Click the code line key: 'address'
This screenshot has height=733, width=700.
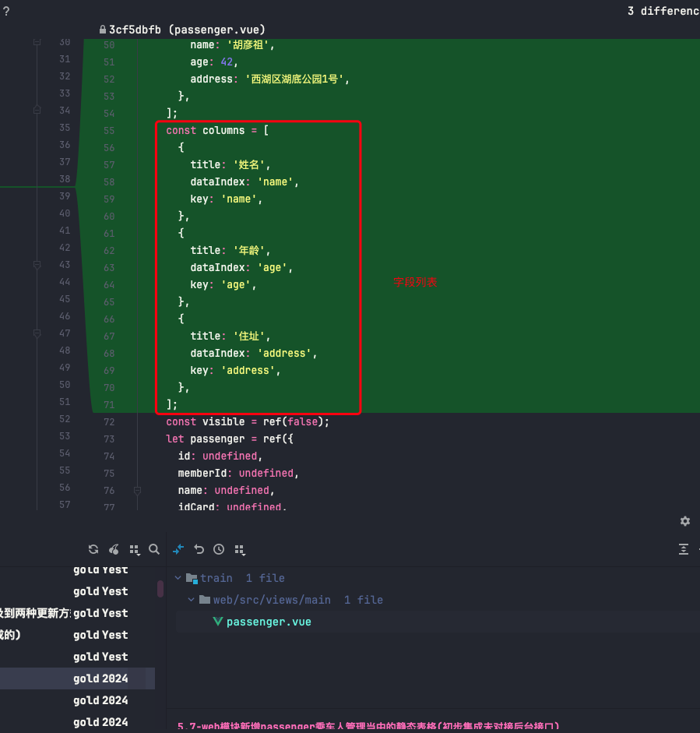[235, 370]
